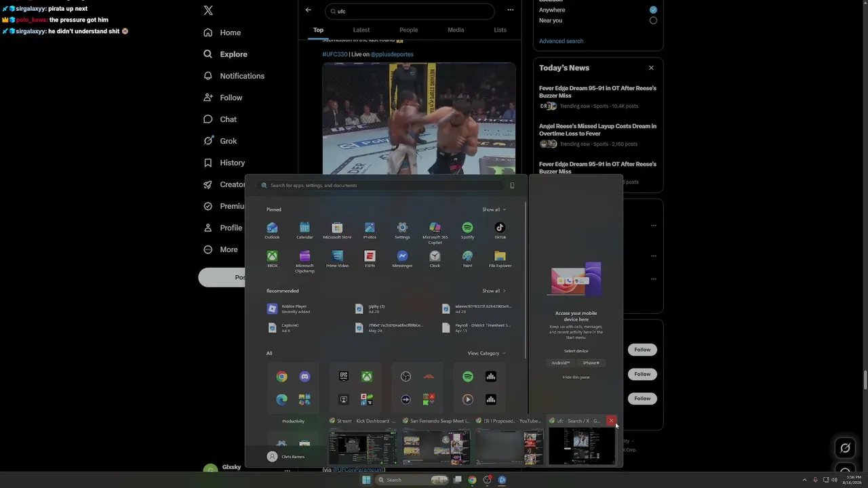Switch to the Lists search tab
Screen dimensions: 868x488
tap(500, 30)
